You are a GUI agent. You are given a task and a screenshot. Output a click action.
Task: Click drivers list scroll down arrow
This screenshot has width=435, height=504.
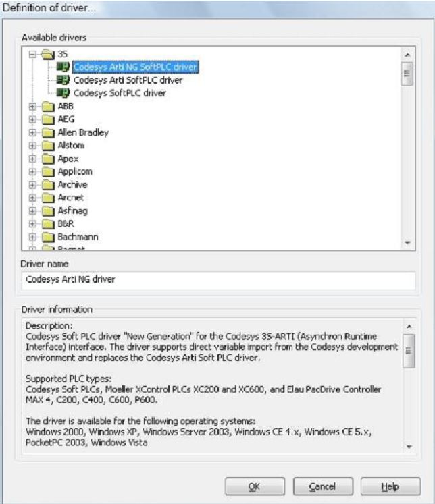(x=407, y=242)
